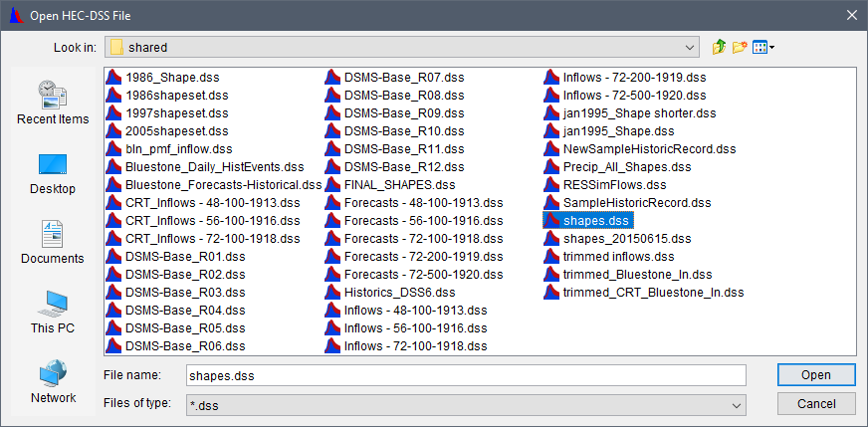
Task: Choose the Historics_DSS6.dss file
Action: [x=399, y=293]
